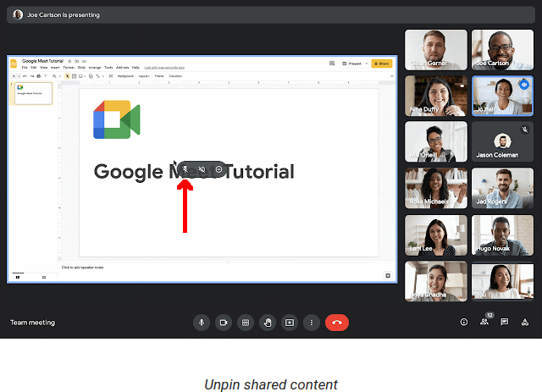Click your own 'You' video tile
Screen dimensions: 542x392
pyautogui.click(x=502, y=281)
